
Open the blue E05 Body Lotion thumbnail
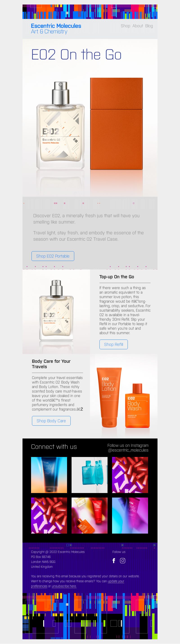(49, 475)
